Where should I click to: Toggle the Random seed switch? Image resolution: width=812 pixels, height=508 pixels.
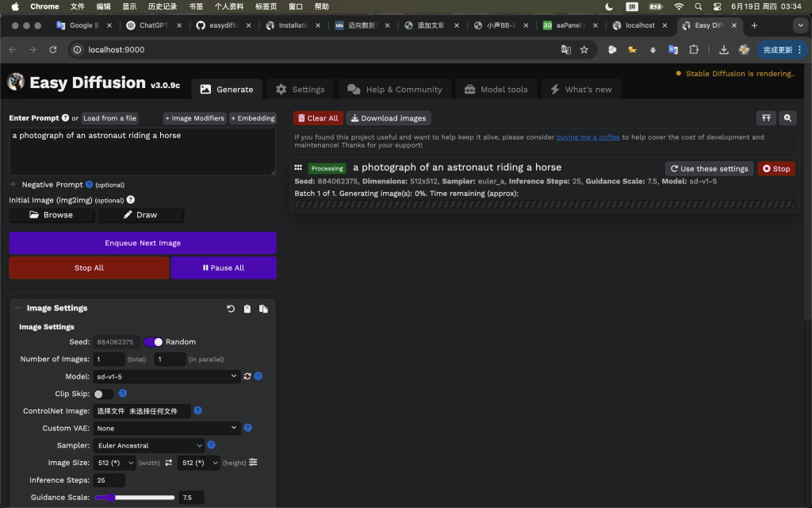[153, 342]
